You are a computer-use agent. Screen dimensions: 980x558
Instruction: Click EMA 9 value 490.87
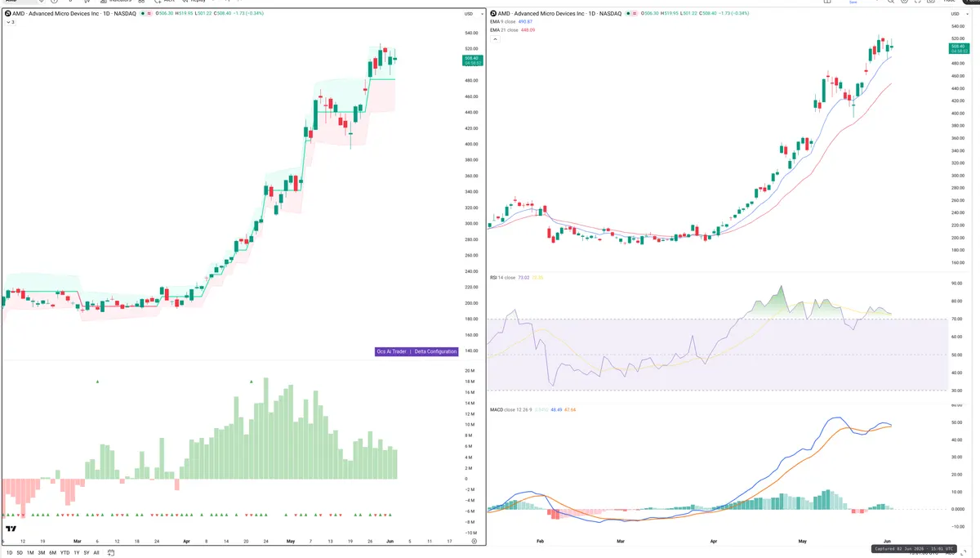527,22
